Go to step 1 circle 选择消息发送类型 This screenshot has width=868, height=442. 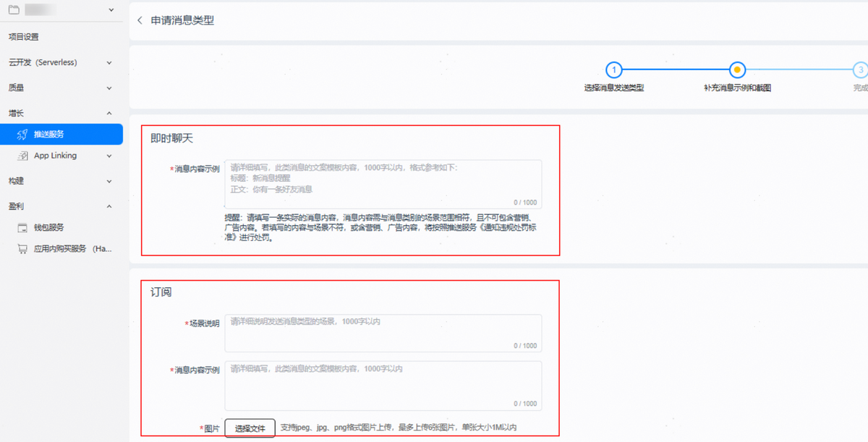(x=613, y=70)
